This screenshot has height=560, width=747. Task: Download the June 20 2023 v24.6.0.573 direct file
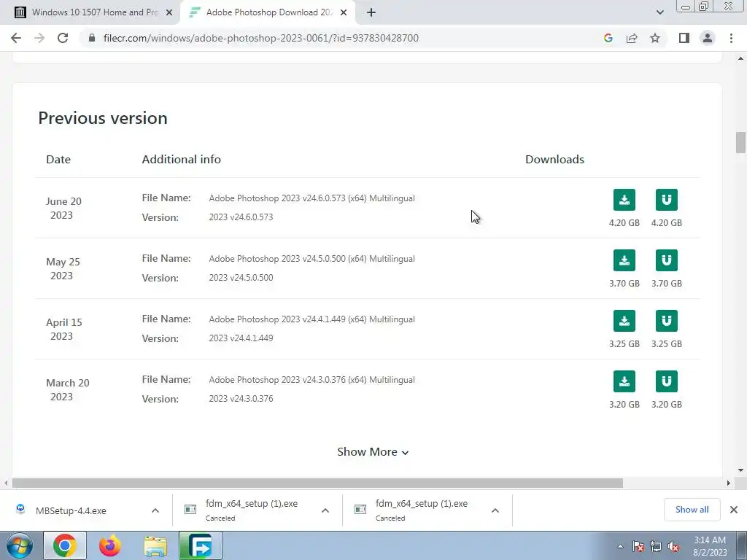click(x=624, y=200)
